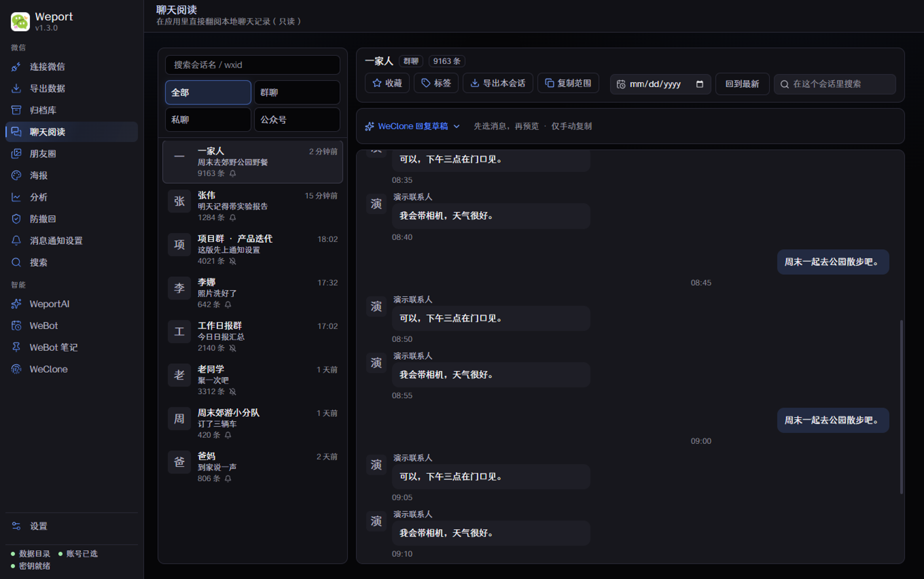Select the 朋友圈 sidebar icon
This screenshot has width=924, height=579.
[x=16, y=154]
